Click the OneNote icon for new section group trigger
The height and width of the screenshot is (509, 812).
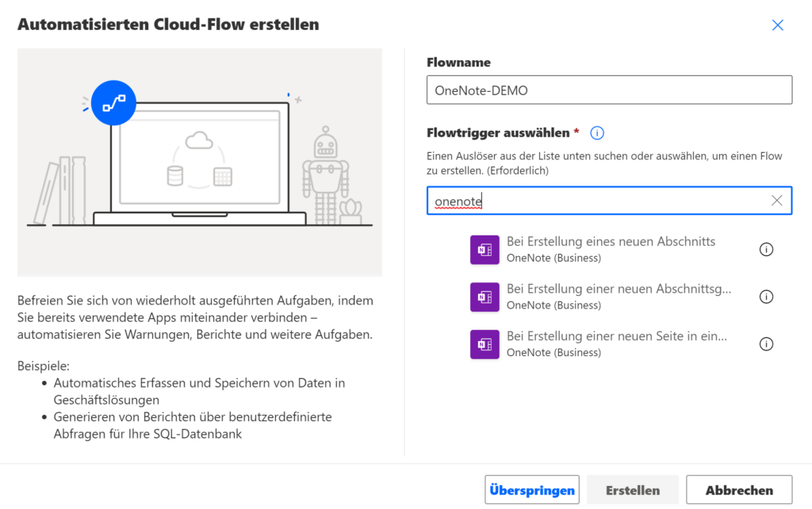click(x=485, y=297)
